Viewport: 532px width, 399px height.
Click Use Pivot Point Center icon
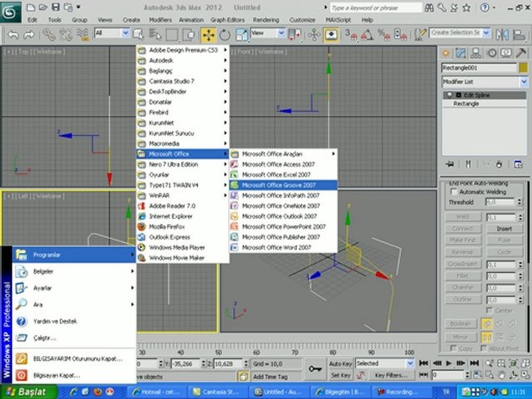tap(294, 34)
